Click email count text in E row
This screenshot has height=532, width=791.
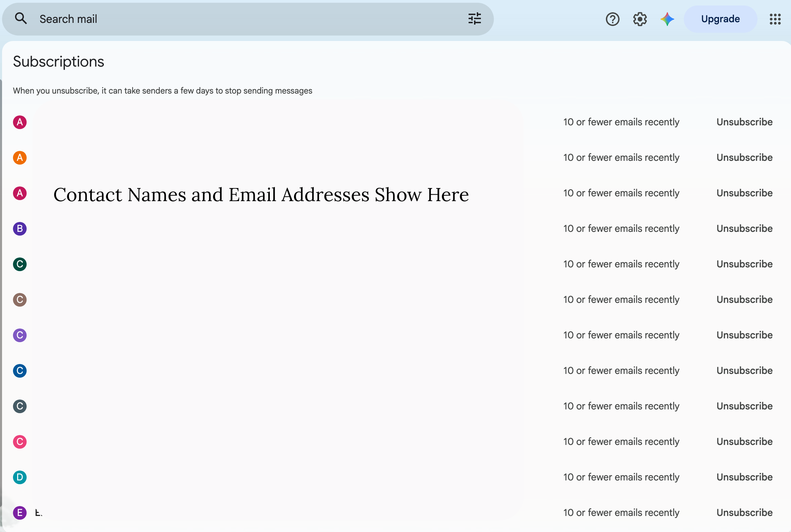(x=621, y=513)
